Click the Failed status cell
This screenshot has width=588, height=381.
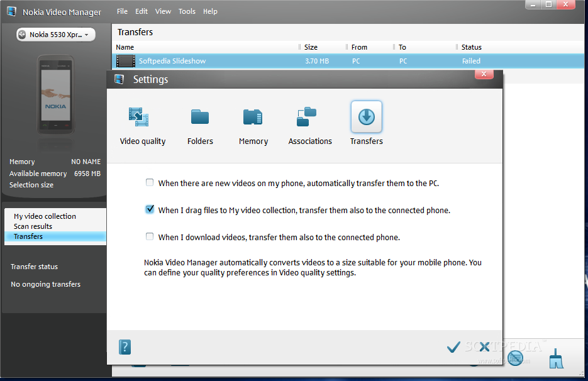471,61
